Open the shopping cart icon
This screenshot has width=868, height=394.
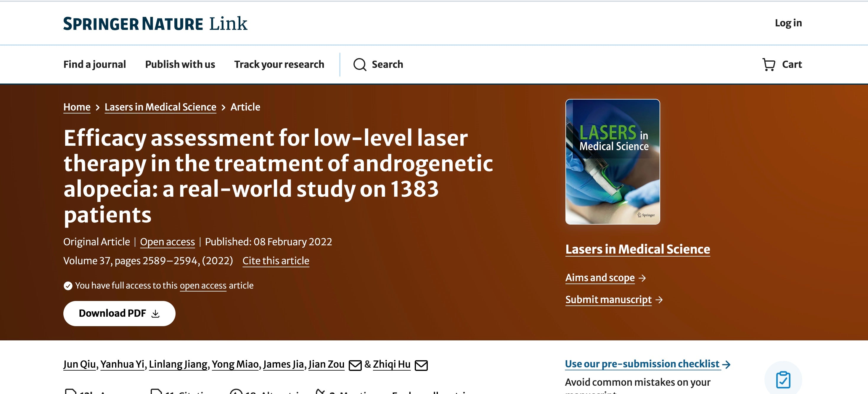coord(769,64)
